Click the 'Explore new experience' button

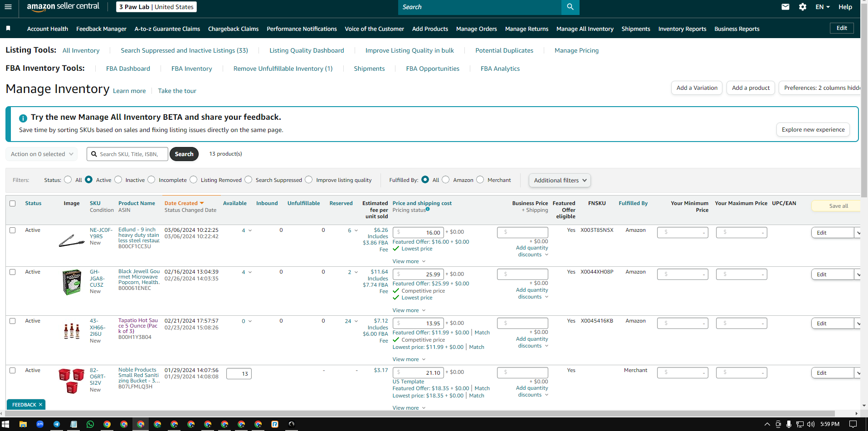point(813,129)
